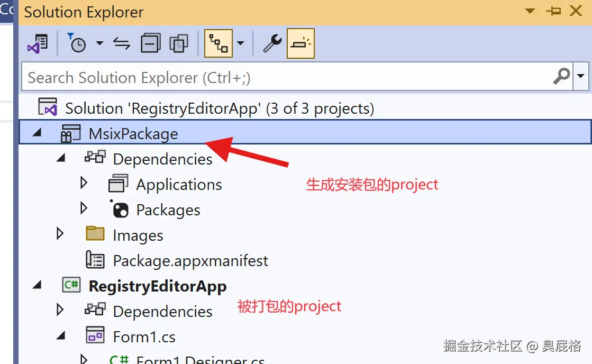The width and height of the screenshot is (592, 364).
Task: Toggle auto-hide pin for Solution Explorer
Action: 553,11
